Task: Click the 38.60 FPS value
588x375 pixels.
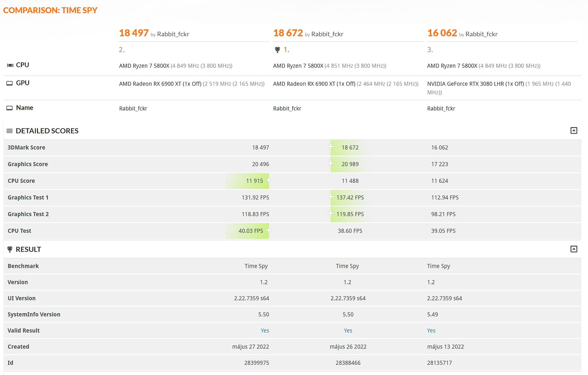Action: point(350,231)
